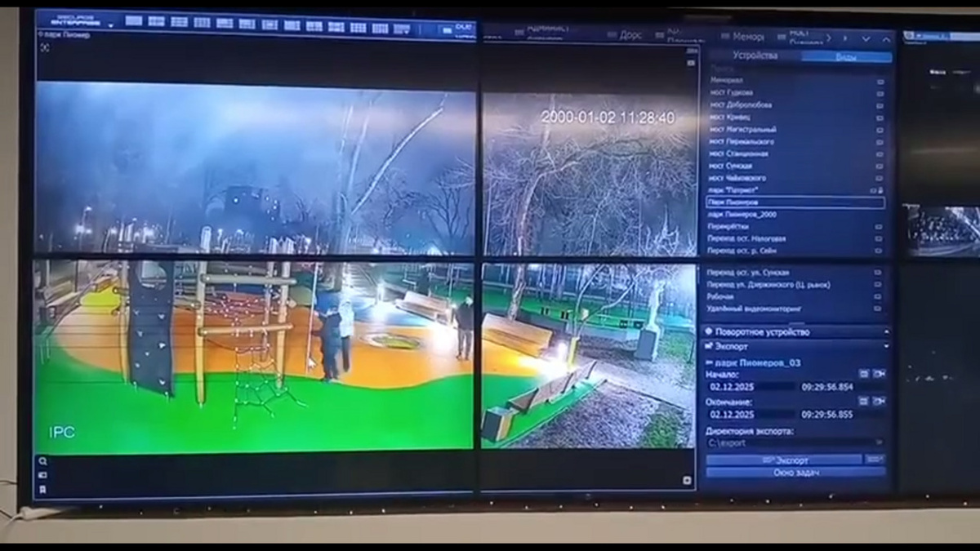Open calendar icon for Начало
The height and width of the screenshot is (551, 980).
click(x=863, y=374)
